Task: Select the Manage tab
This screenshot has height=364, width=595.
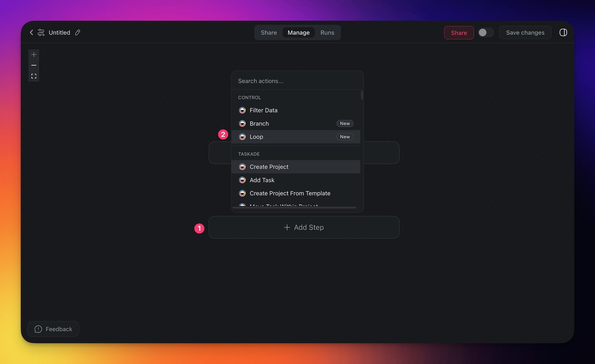Action: pos(298,33)
